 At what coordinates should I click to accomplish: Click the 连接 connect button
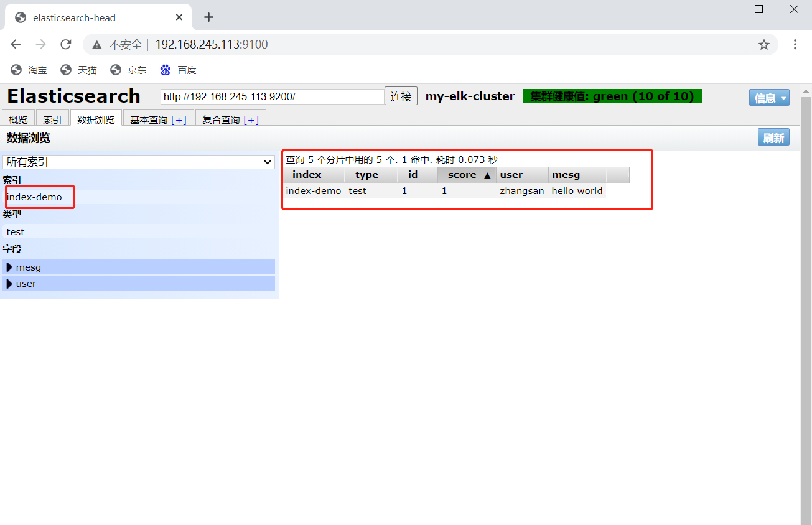coord(401,96)
